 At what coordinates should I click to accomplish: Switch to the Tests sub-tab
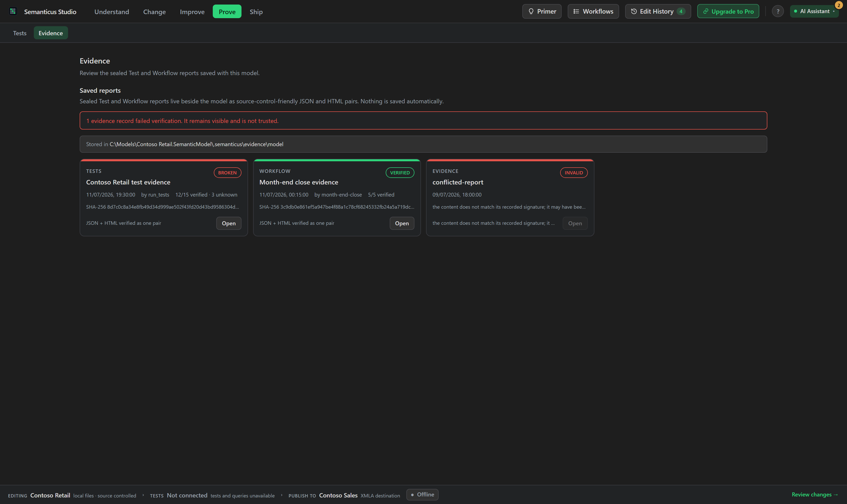click(x=20, y=33)
